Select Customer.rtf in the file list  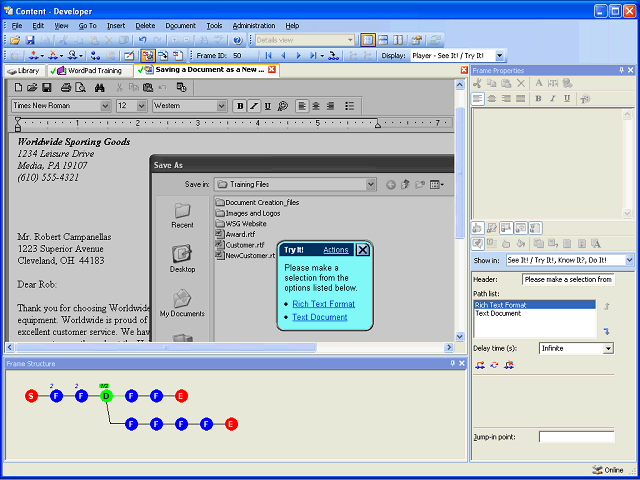tap(240, 245)
